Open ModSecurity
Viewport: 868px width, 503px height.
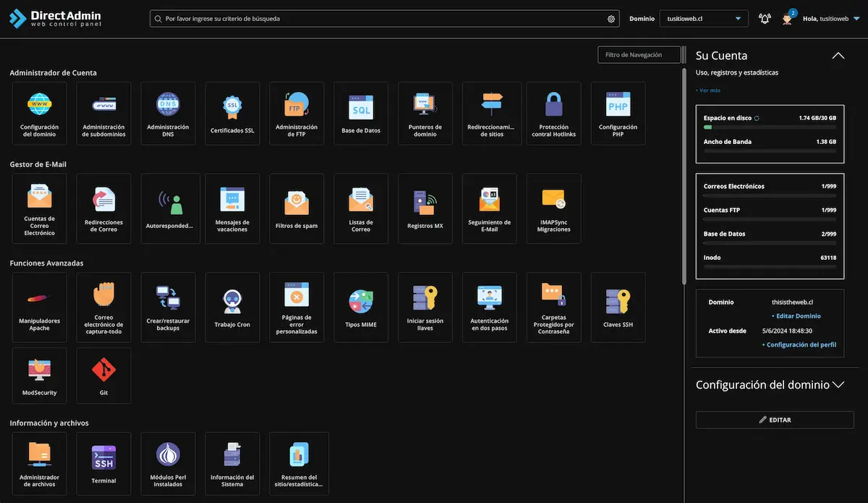[x=39, y=376]
